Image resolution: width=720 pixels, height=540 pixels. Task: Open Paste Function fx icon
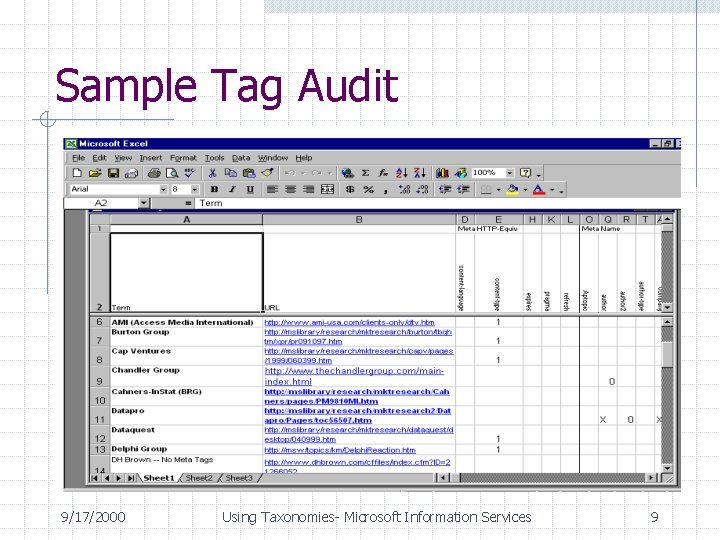point(383,173)
